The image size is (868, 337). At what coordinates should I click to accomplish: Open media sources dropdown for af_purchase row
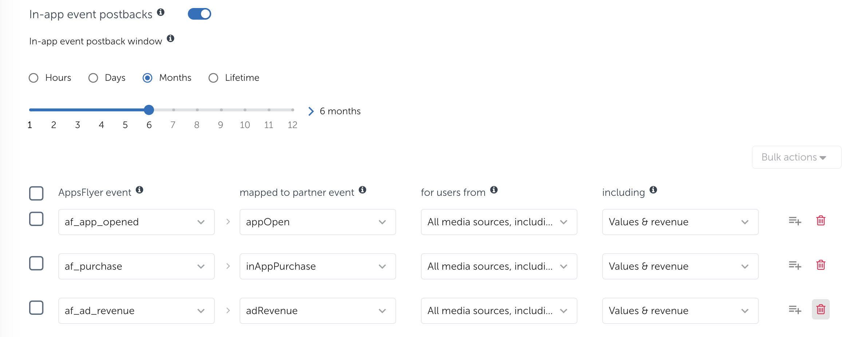tap(499, 266)
